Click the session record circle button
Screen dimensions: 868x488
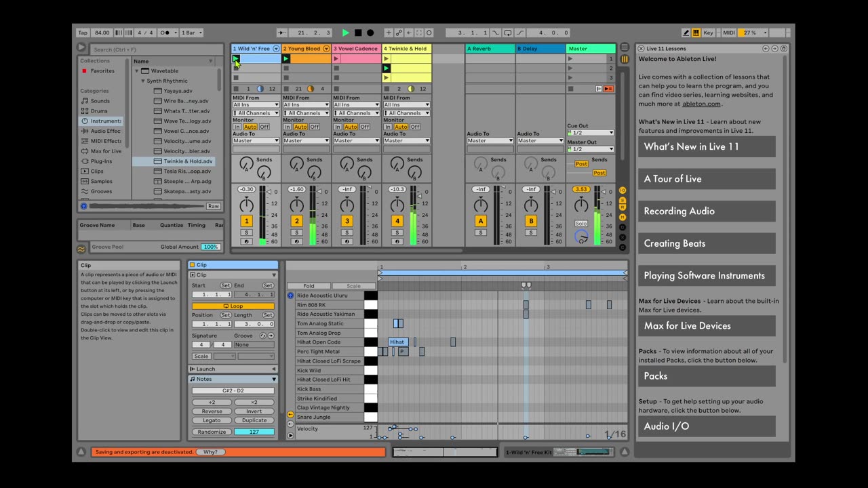click(429, 33)
